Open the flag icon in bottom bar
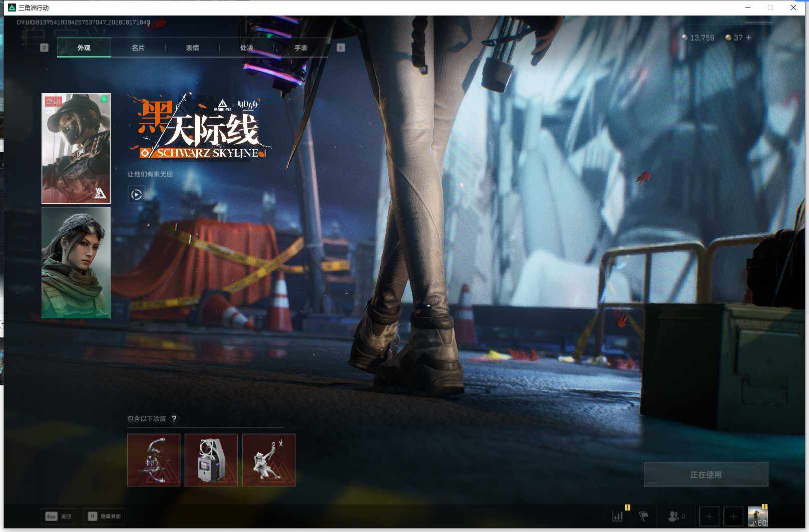 [x=644, y=516]
